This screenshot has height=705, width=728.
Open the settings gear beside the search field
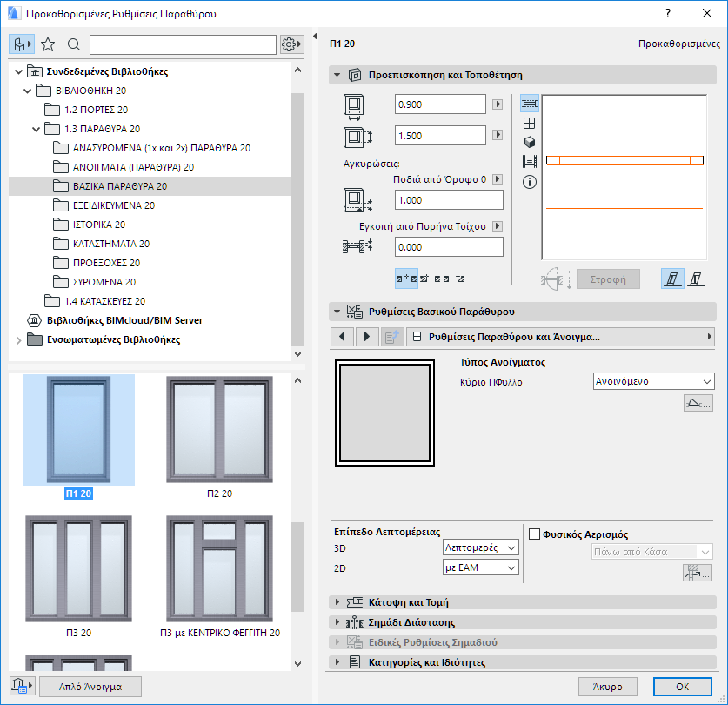[x=291, y=44]
